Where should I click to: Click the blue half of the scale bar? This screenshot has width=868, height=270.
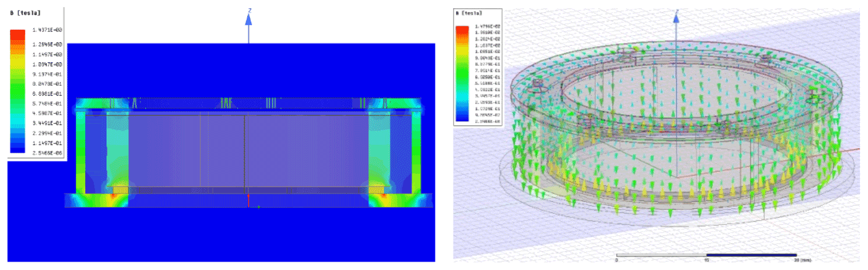(x=751, y=255)
